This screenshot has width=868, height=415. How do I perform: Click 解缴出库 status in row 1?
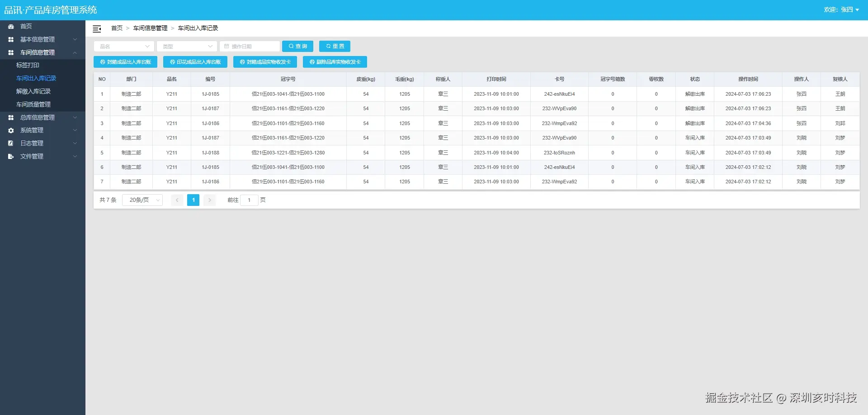coord(695,94)
